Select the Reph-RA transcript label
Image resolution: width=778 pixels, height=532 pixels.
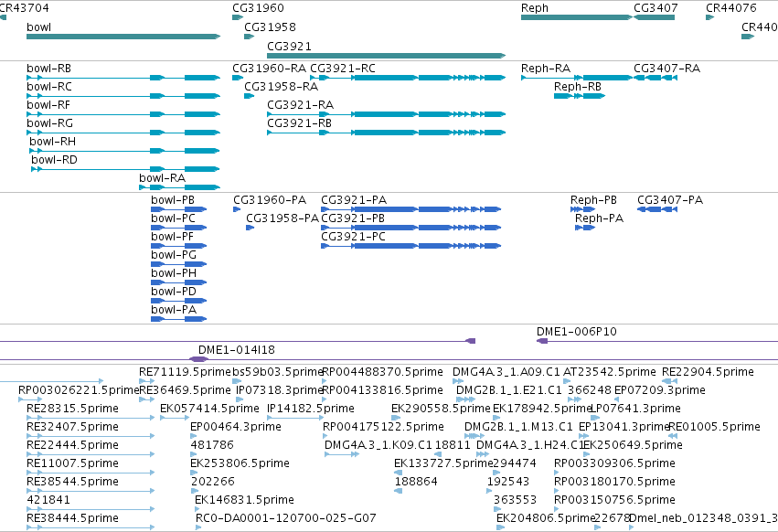click(546, 69)
